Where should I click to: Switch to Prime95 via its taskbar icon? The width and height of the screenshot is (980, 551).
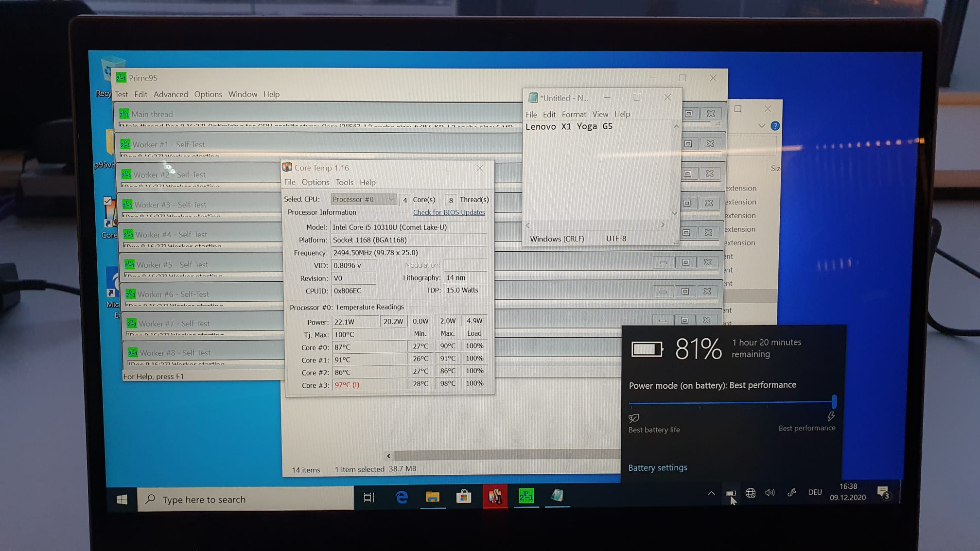coord(526,496)
